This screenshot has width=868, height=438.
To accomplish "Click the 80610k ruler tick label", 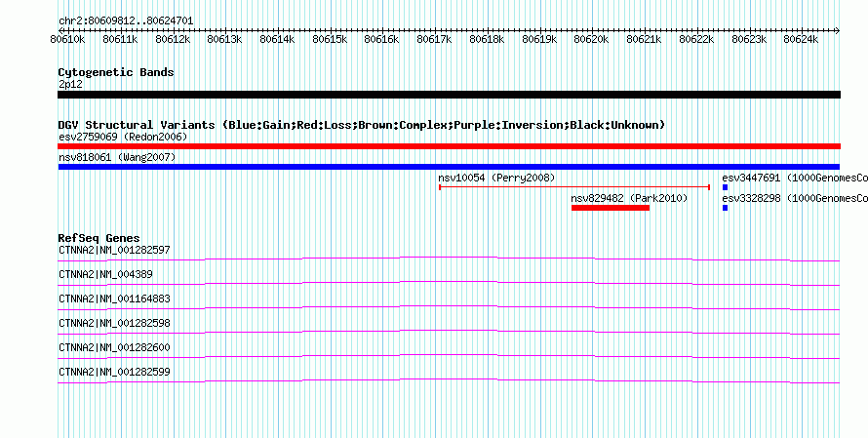I will point(67,39).
